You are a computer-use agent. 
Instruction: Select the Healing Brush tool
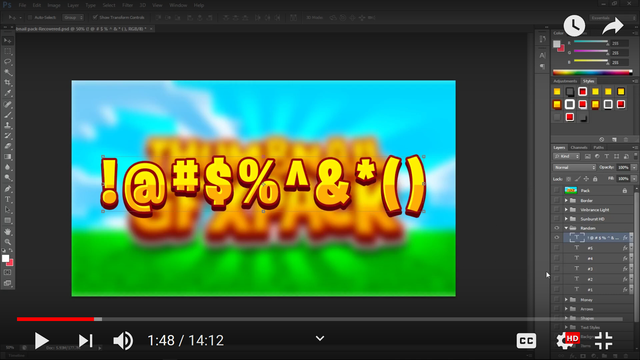pyautogui.click(x=7, y=104)
